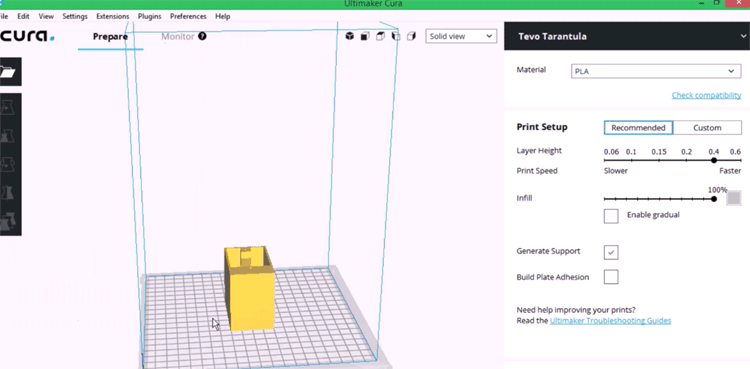Click the Print Speed label
The height and width of the screenshot is (369, 750).
tap(537, 171)
